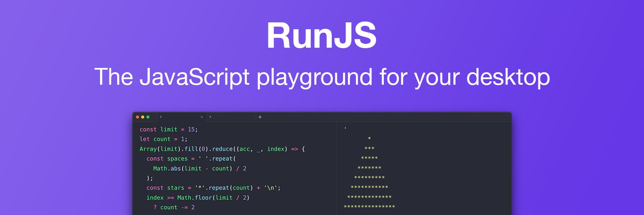Add a new tab with the plus icon
This screenshot has height=215, width=644.
260,117
